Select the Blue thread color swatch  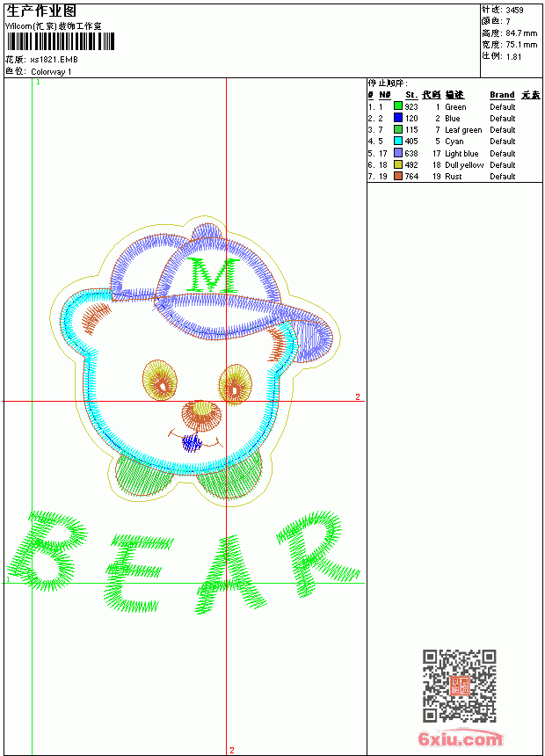pyautogui.click(x=398, y=118)
